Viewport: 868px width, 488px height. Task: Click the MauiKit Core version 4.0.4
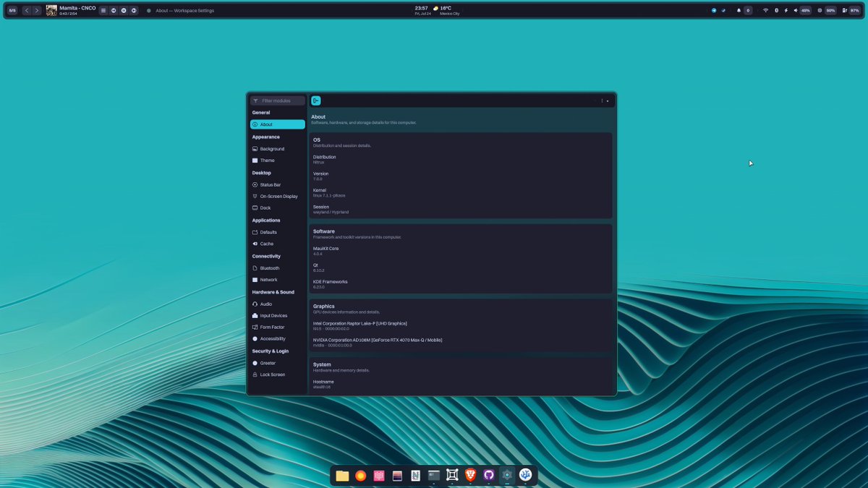click(318, 254)
